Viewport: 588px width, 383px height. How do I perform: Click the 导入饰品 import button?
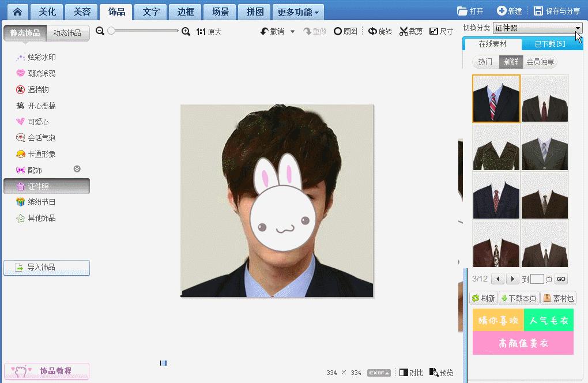click(47, 268)
